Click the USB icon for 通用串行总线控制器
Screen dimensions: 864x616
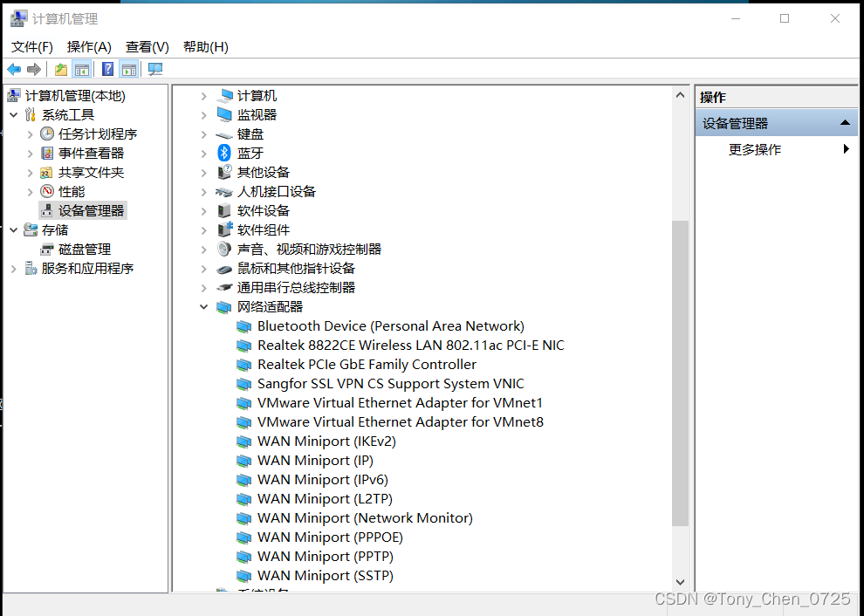pyautogui.click(x=223, y=288)
